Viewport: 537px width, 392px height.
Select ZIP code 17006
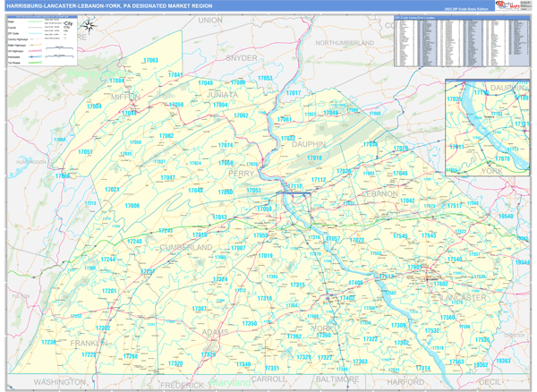click(132, 206)
